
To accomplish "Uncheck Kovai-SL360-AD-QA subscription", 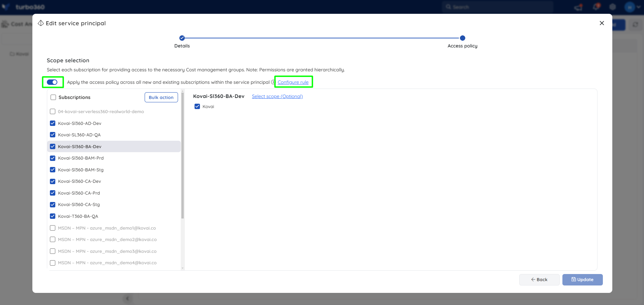I will [x=53, y=135].
